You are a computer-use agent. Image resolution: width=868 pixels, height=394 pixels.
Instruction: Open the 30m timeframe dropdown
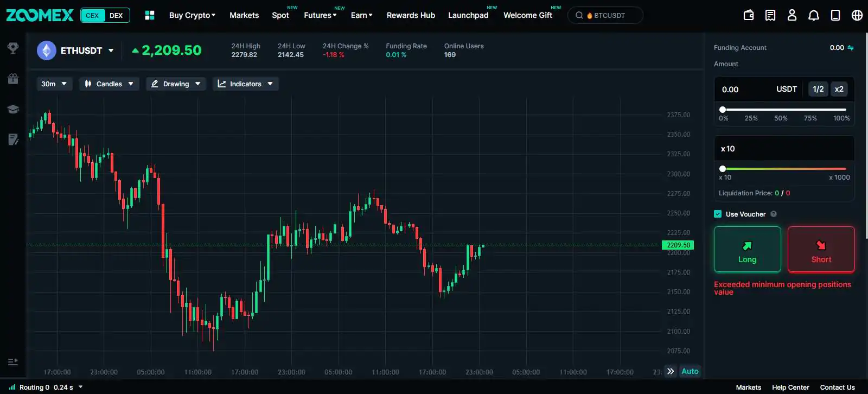tap(54, 84)
